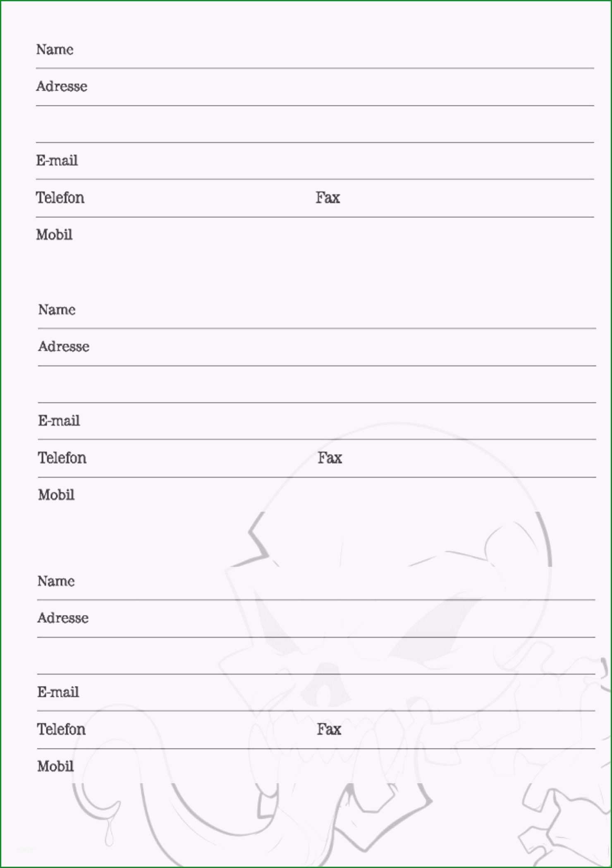Click the first Fax field
Viewport: 612px width, 868px height.
(x=455, y=198)
